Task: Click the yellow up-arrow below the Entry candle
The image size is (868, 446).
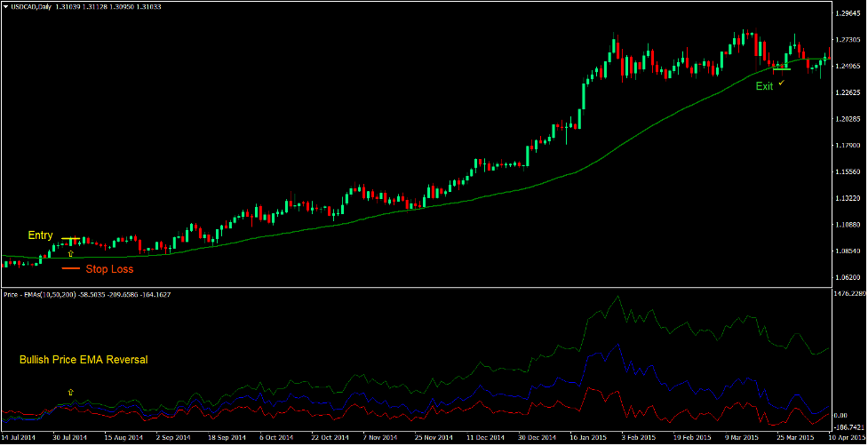Action: 70,253
